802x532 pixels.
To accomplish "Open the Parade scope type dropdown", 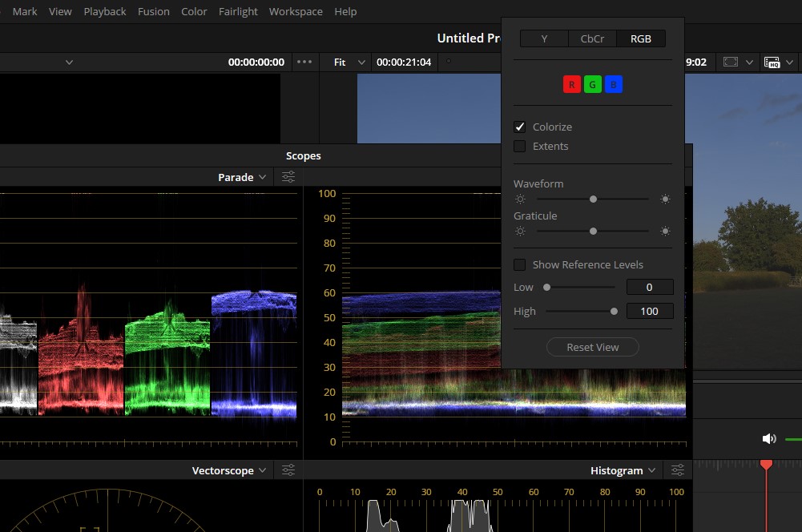I will point(242,177).
